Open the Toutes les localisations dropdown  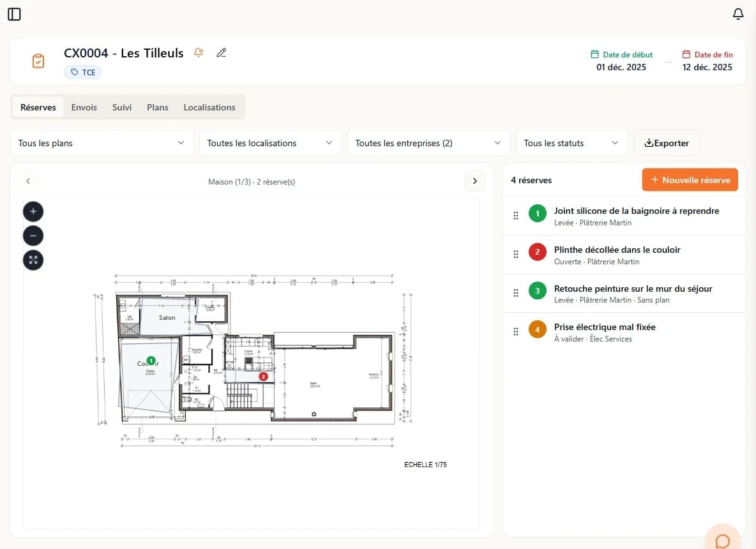[x=270, y=143]
